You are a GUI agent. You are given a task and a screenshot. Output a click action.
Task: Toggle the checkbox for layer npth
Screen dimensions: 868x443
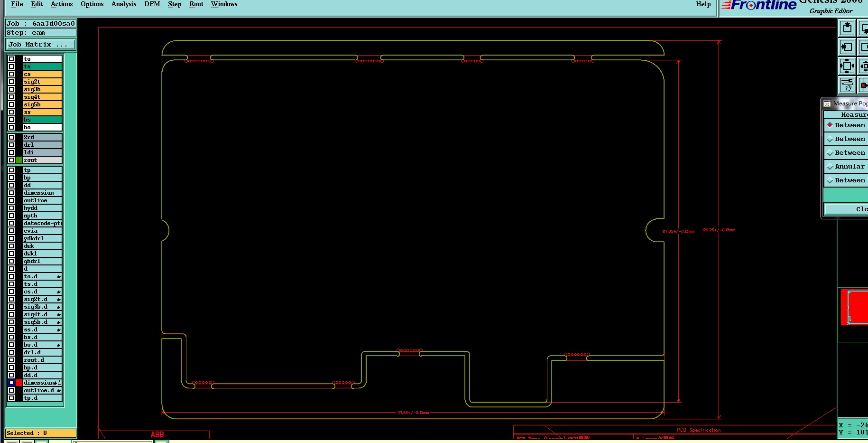(11, 216)
